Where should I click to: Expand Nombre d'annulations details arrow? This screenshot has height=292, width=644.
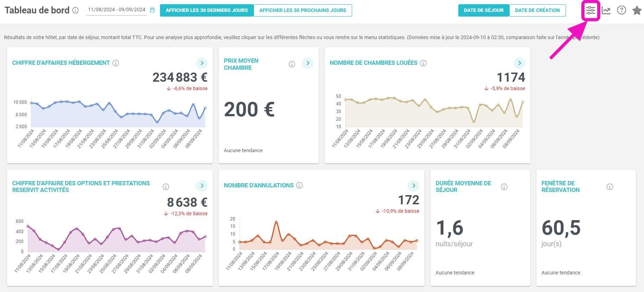pos(413,186)
